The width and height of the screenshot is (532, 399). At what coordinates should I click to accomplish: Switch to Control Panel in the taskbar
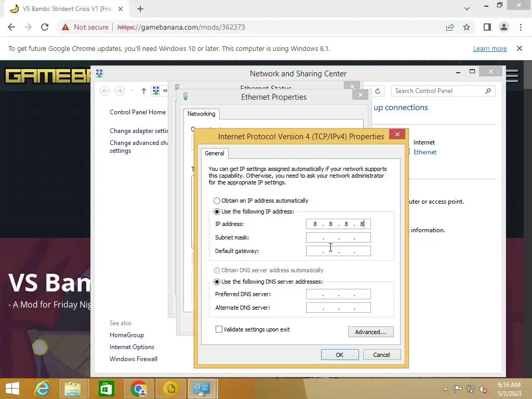202,389
